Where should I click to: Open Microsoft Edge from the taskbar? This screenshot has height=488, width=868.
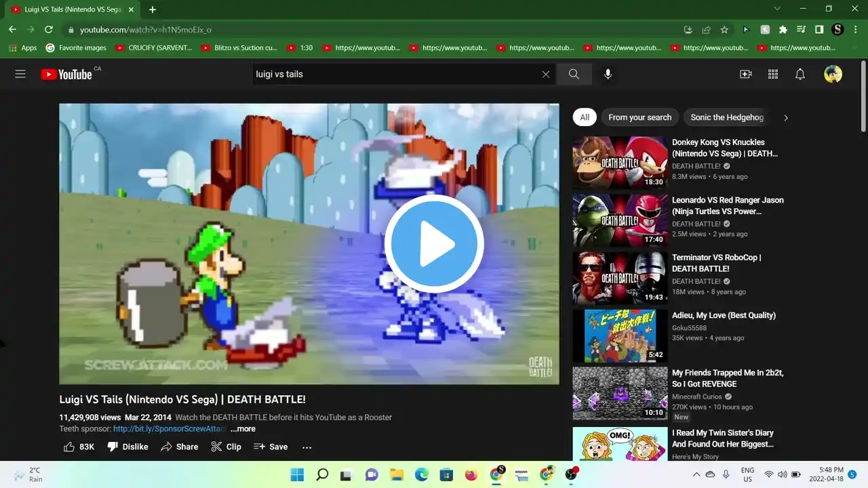(421, 474)
